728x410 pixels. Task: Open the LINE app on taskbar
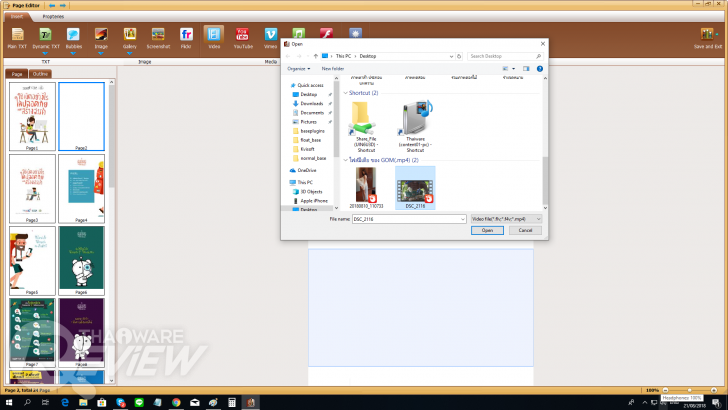[x=139, y=403]
